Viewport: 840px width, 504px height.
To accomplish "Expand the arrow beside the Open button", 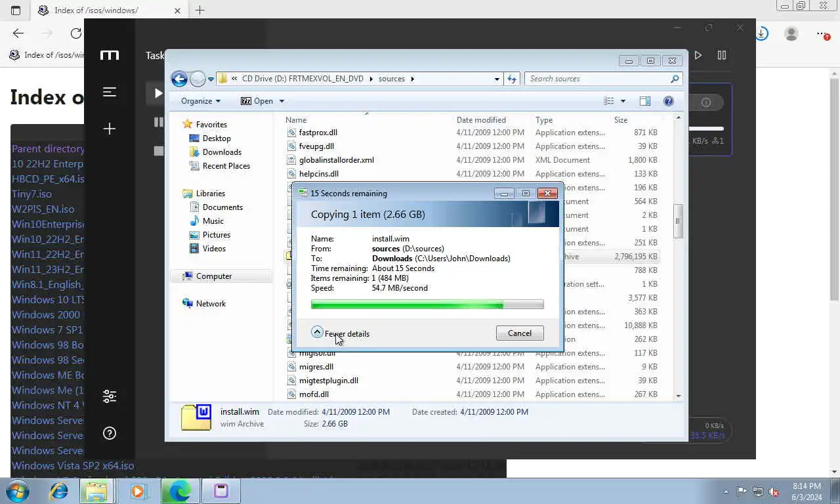I will coord(282,101).
